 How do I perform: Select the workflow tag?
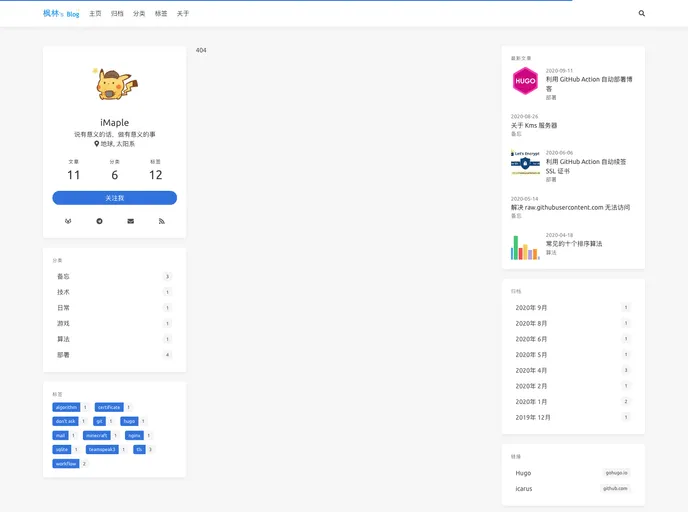66,464
